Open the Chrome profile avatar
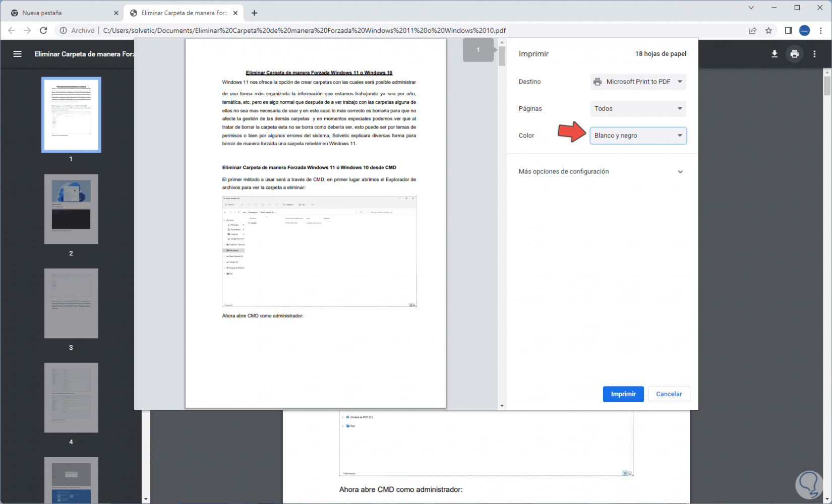Screen dimensions: 832x504 (805, 31)
